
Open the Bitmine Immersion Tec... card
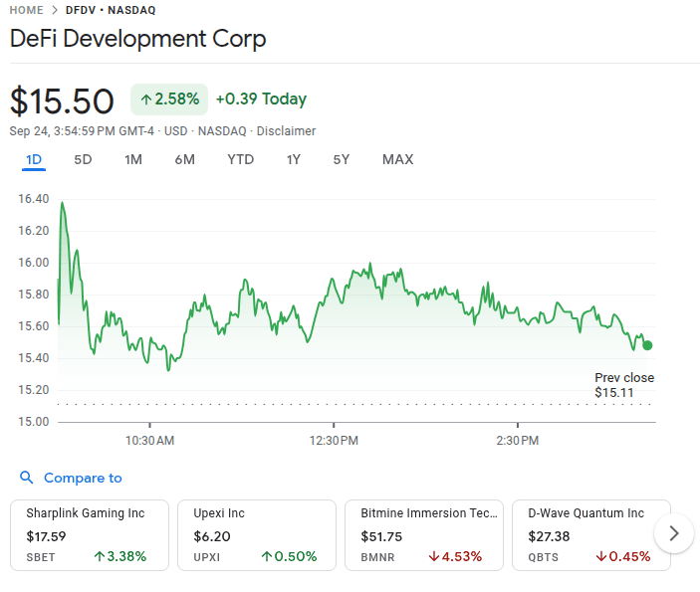424,535
